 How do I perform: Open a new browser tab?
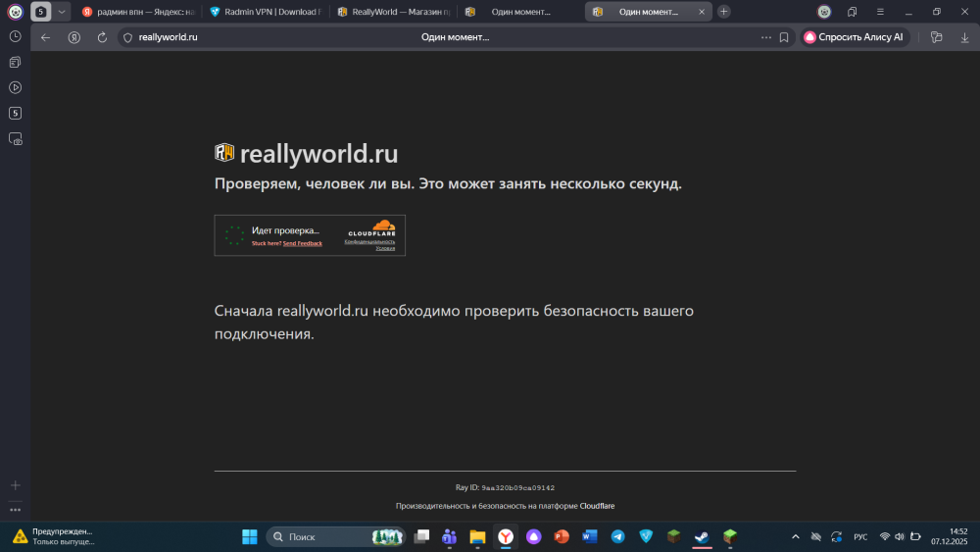724,11
